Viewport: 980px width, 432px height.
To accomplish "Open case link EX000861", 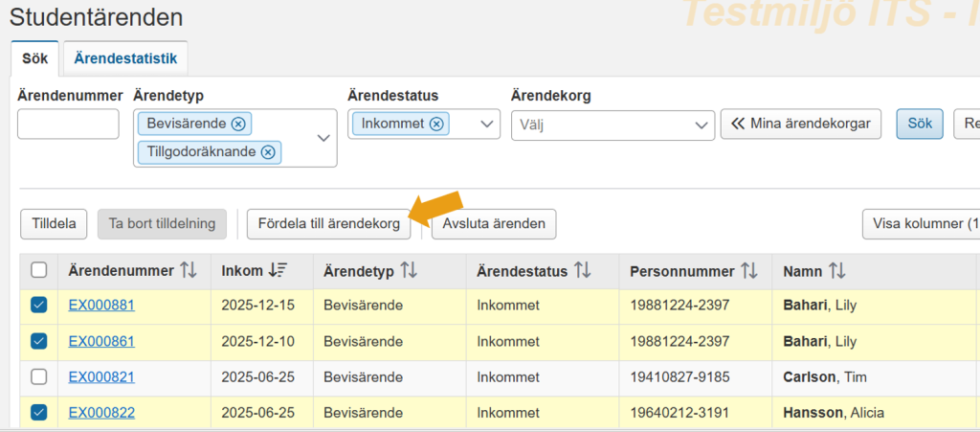I will (x=101, y=342).
